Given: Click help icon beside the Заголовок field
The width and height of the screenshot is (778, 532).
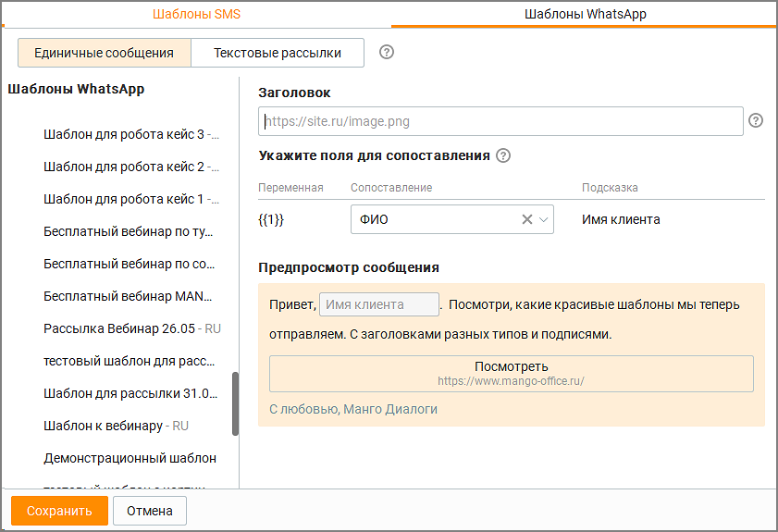Looking at the screenshot, I should click(x=755, y=120).
